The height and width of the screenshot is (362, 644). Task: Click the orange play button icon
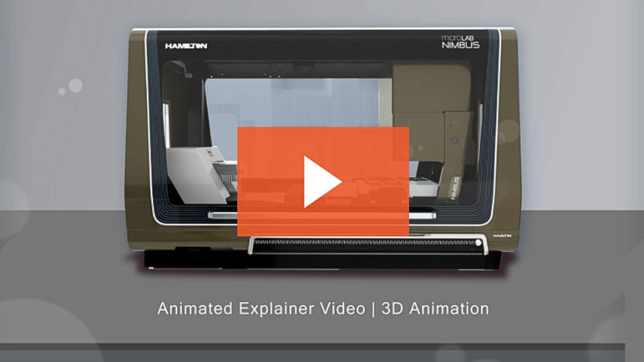point(322,181)
